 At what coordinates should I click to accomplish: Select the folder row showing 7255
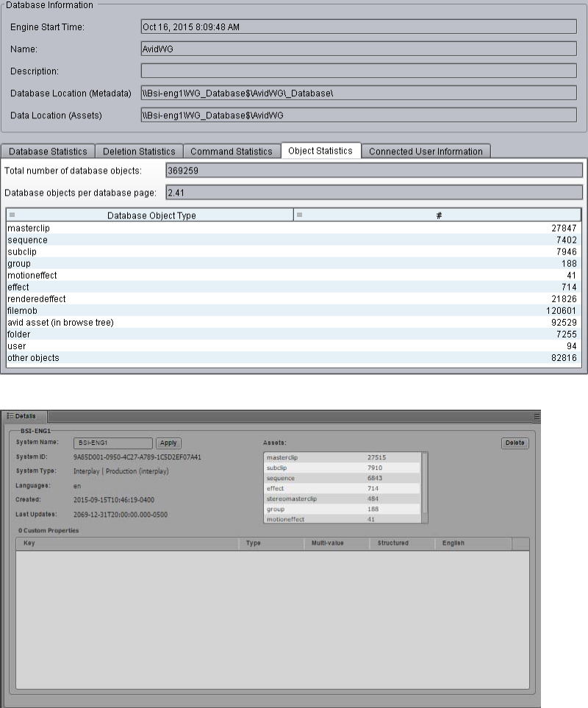click(x=294, y=334)
